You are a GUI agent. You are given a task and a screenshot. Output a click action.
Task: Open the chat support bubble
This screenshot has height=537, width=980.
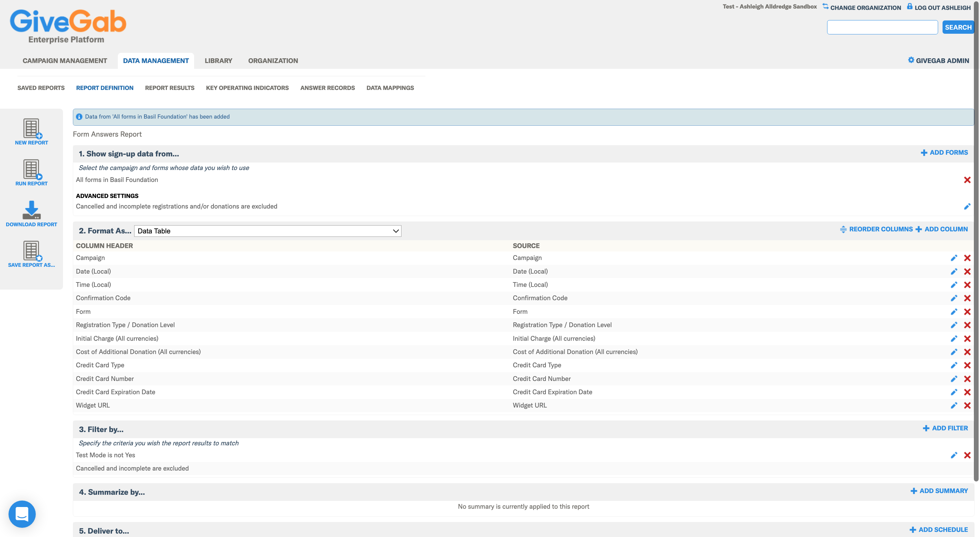click(22, 514)
